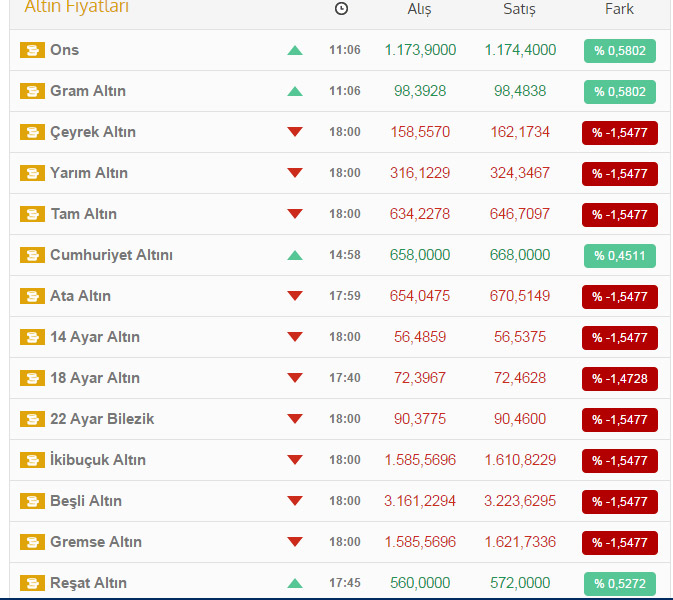Image resolution: width=673 pixels, height=600 pixels.
Task: Click the green % 0,5272 badge
Action: tap(619, 584)
